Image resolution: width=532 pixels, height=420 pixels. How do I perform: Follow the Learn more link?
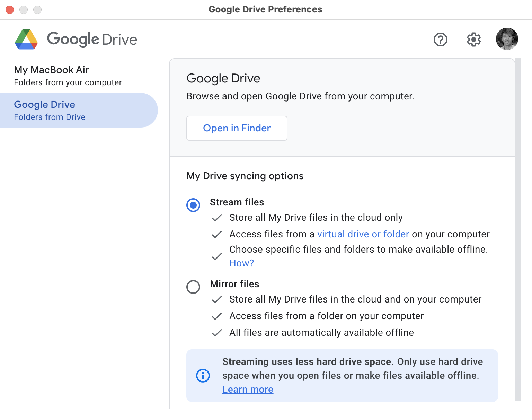point(248,390)
